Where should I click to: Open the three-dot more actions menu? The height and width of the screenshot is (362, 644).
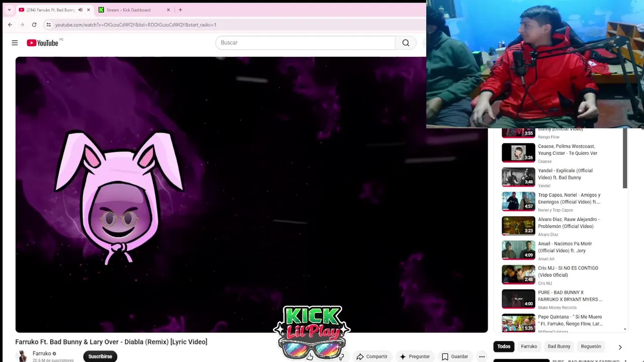(481, 356)
